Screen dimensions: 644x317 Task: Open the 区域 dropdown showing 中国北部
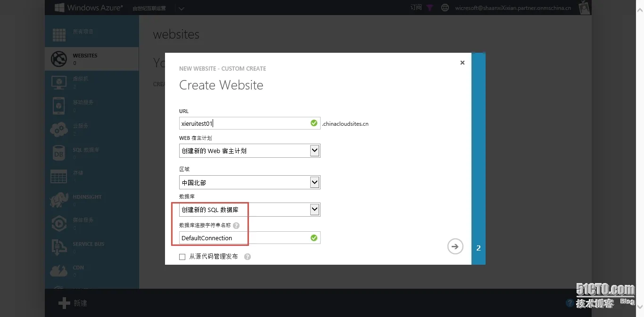[250, 182]
